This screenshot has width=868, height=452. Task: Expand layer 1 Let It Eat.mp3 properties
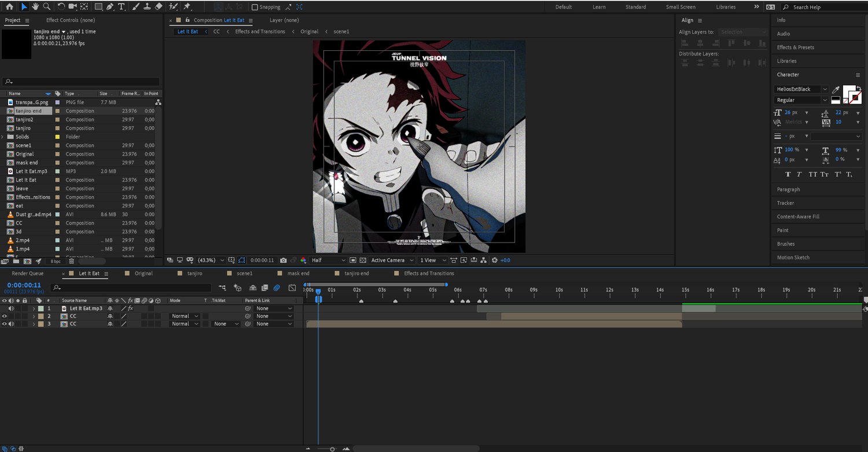coord(34,308)
